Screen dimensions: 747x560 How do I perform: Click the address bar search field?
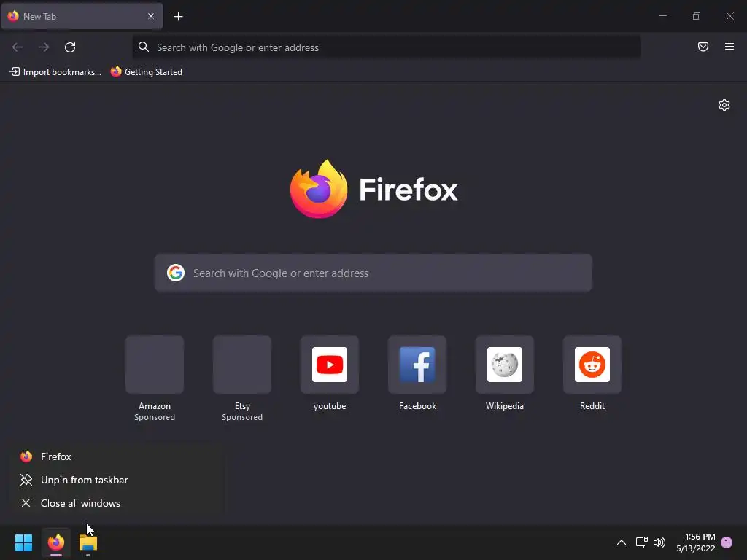[387, 47]
